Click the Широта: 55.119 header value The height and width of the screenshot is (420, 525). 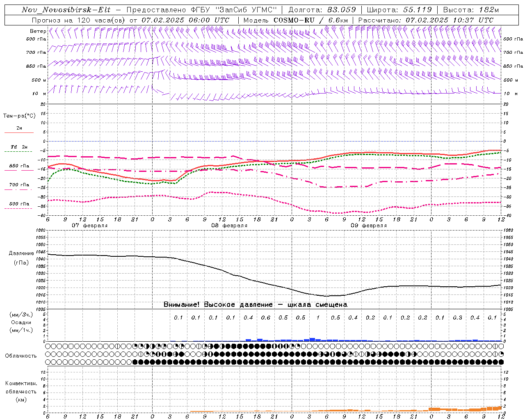tap(399, 10)
